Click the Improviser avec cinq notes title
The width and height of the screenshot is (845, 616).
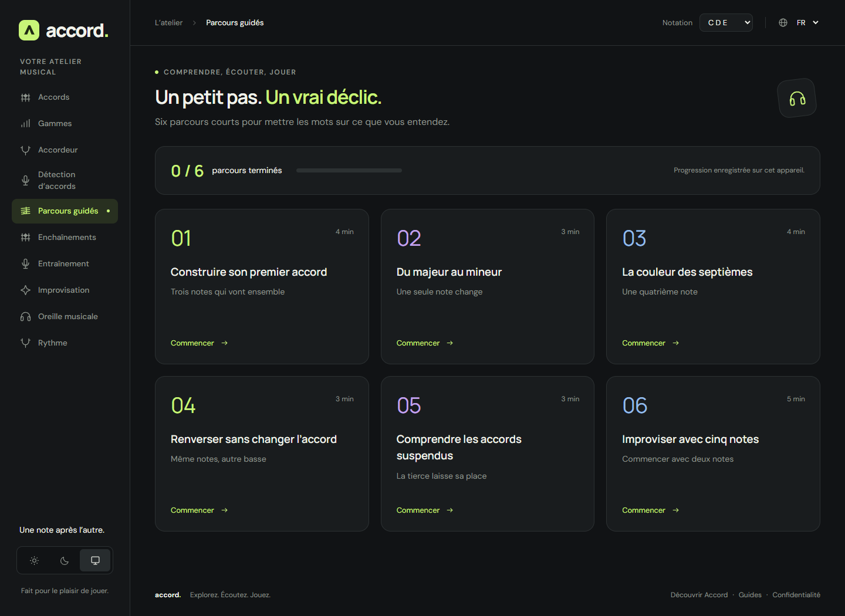tap(691, 439)
